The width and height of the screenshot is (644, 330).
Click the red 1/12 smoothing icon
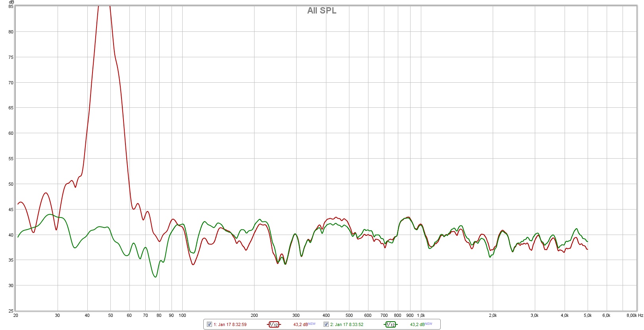(x=274, y=324)
